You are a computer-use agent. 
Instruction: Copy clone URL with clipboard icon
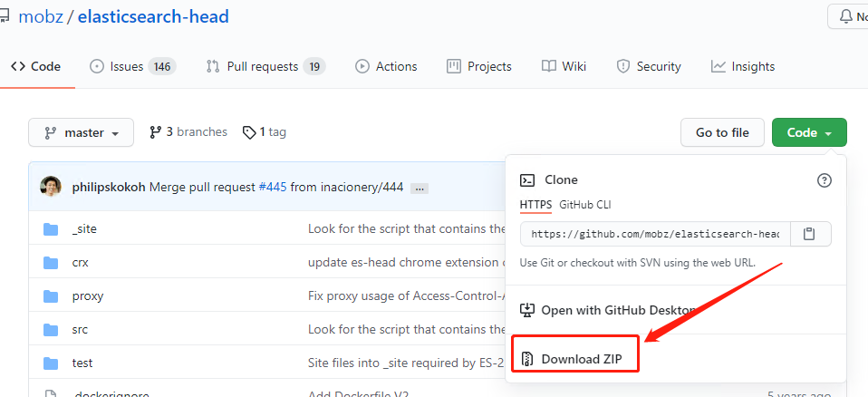click(810, 234)
